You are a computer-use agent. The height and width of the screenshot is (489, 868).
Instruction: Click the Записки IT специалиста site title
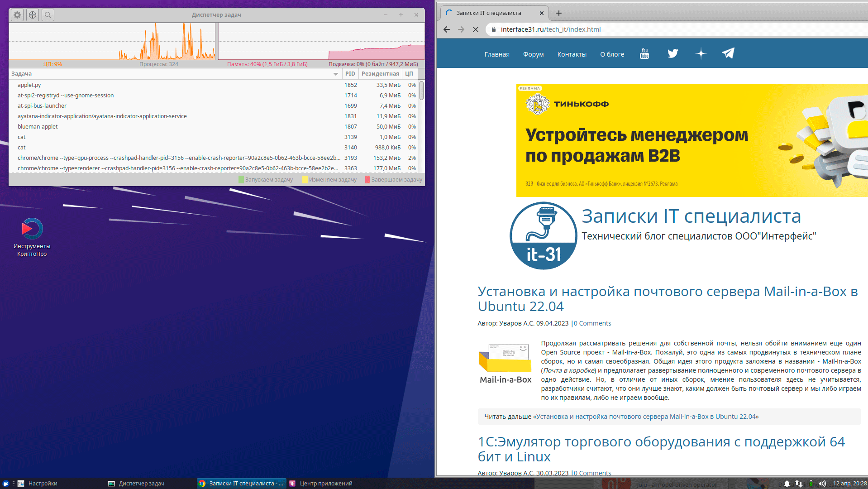[691, 216]
